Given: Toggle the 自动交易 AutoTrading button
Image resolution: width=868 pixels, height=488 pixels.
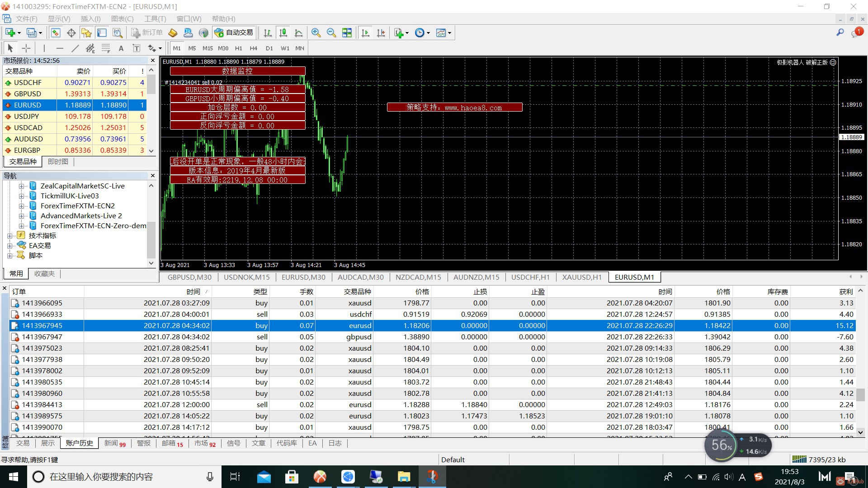Looking at the screenshot, I should (234, 33).
